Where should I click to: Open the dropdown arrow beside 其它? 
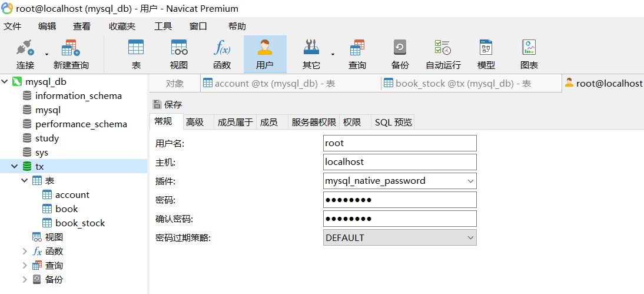(333, 54)
